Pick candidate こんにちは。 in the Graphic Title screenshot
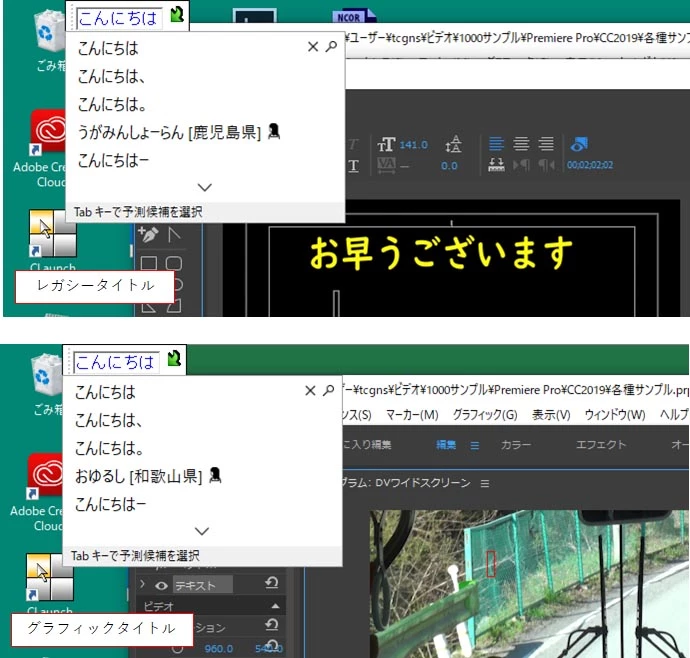 109,448
